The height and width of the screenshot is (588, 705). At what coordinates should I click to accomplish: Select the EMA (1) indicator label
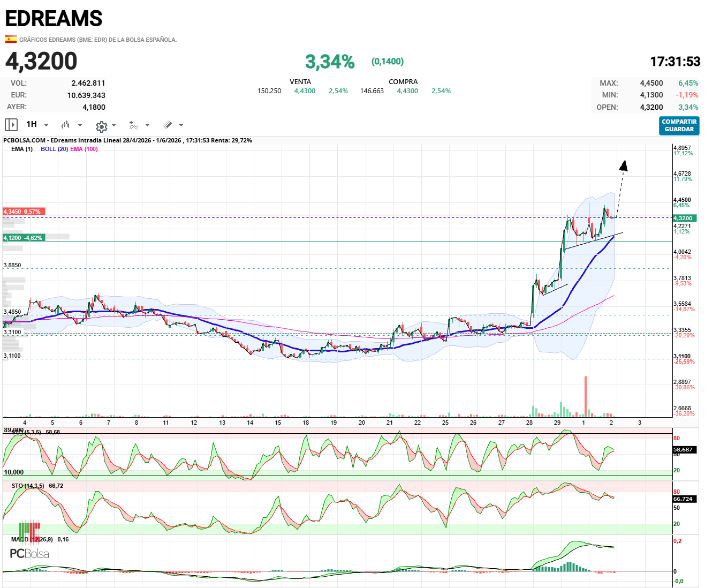pos(22,149)
